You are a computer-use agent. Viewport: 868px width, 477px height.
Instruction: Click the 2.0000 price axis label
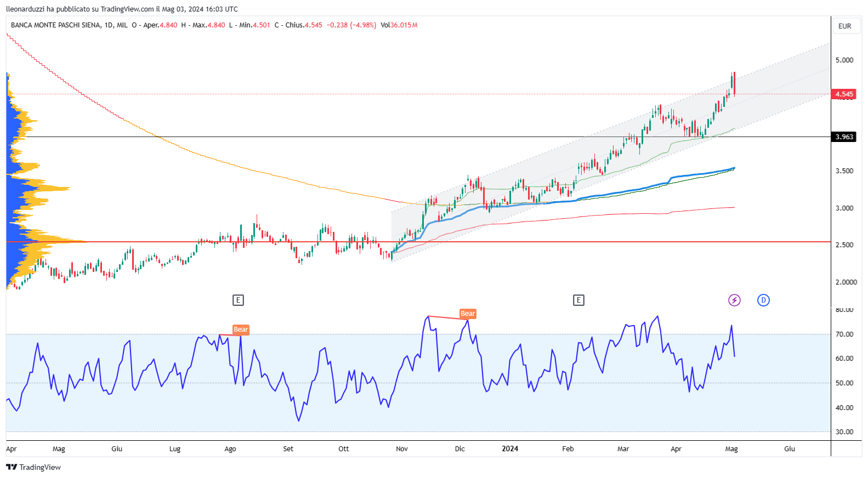click(x=846, y=282)
